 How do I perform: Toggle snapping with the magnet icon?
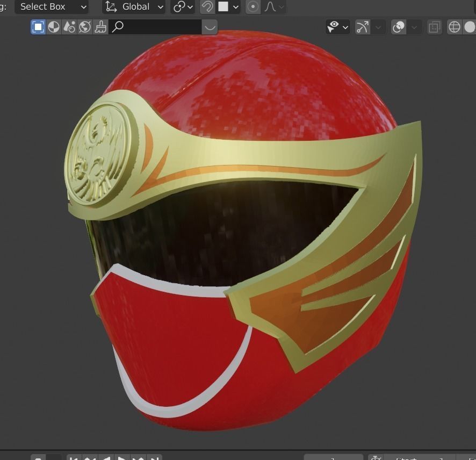click(x=207, y=6)
